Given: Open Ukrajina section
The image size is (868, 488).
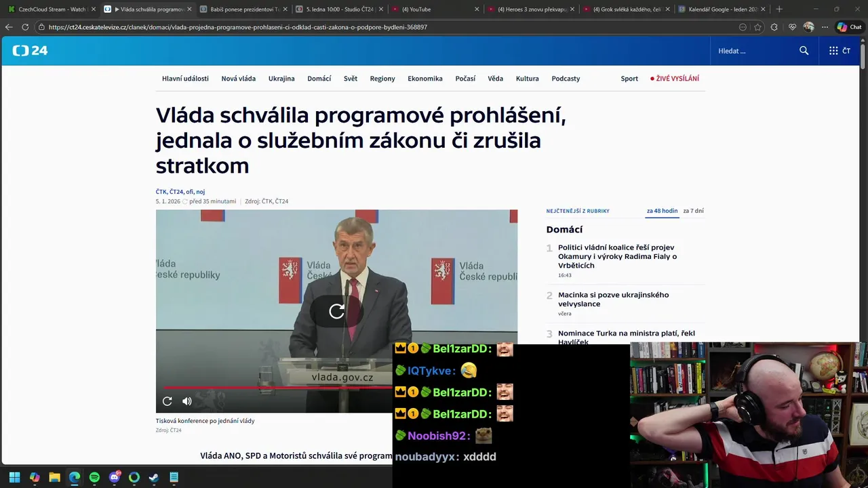Looking at the screenshot, I should point(281,79).
